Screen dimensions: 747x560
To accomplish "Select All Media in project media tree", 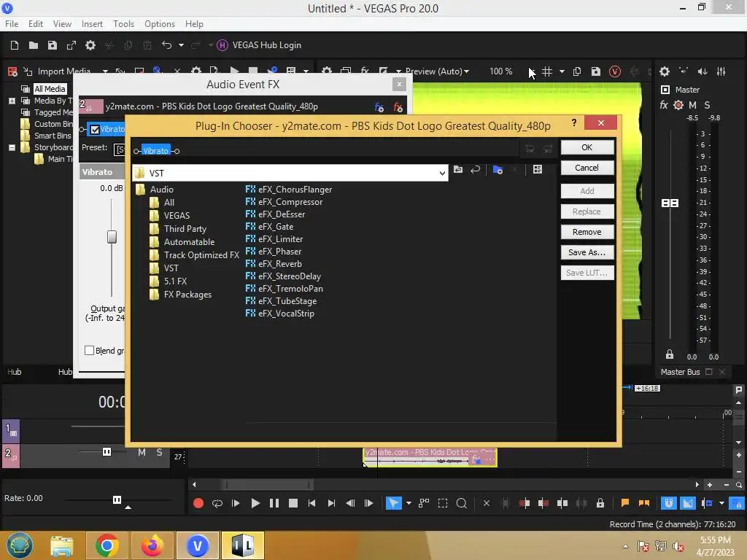I will point(50,89).
